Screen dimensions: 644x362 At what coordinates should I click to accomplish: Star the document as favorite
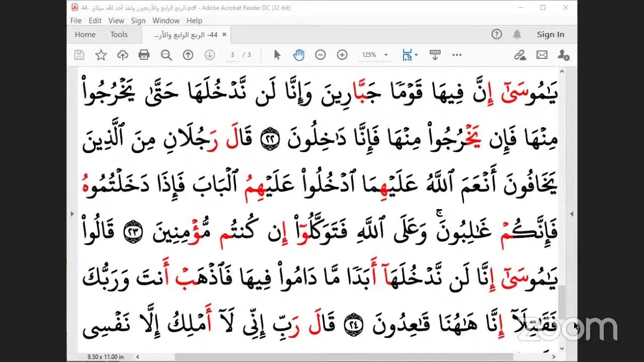[101, 55]
